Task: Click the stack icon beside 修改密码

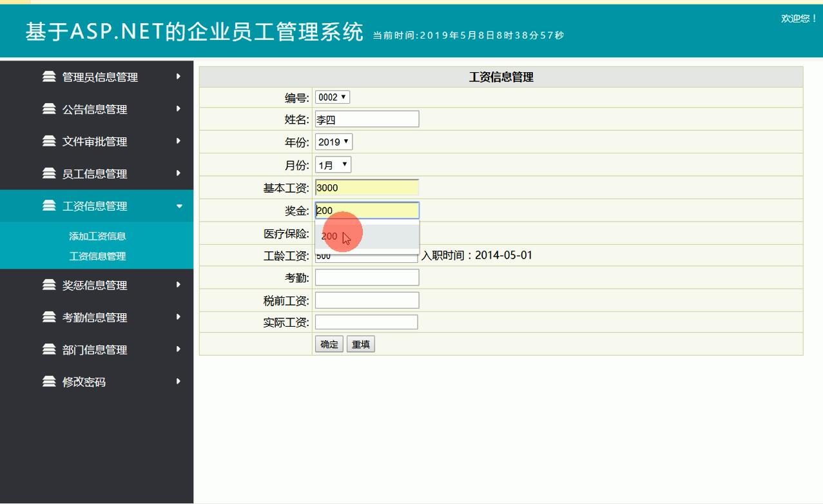Action: pyautogui.click(x=49, y=382)
